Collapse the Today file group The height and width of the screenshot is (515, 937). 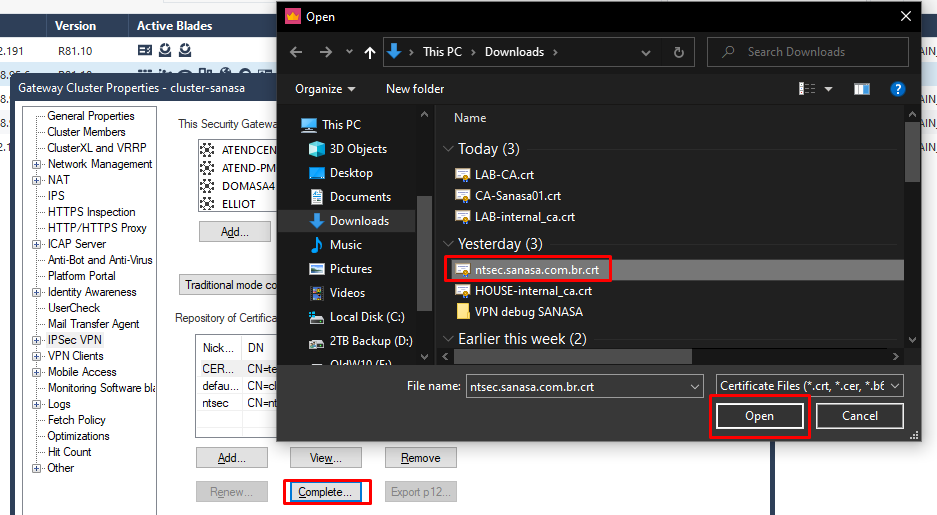448,149
